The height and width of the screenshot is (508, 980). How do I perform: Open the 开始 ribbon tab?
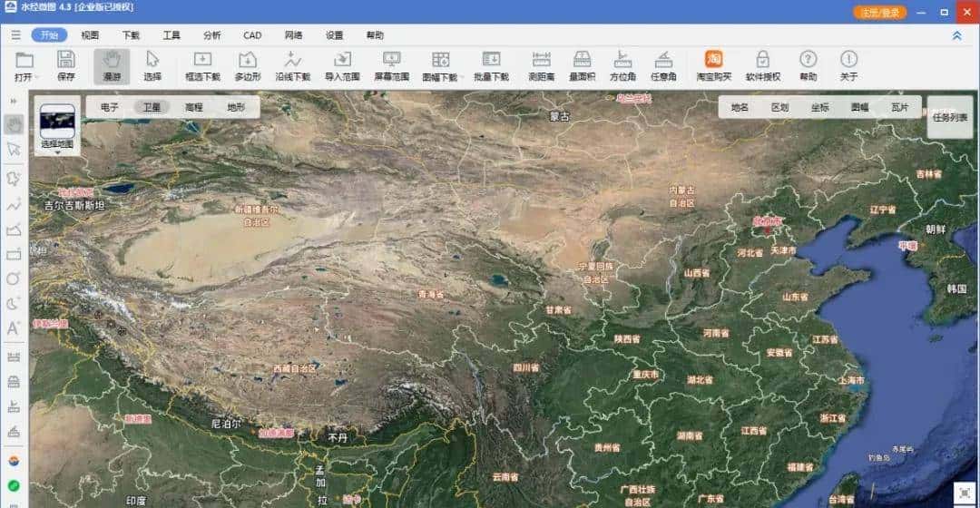[x=49, y=35]
